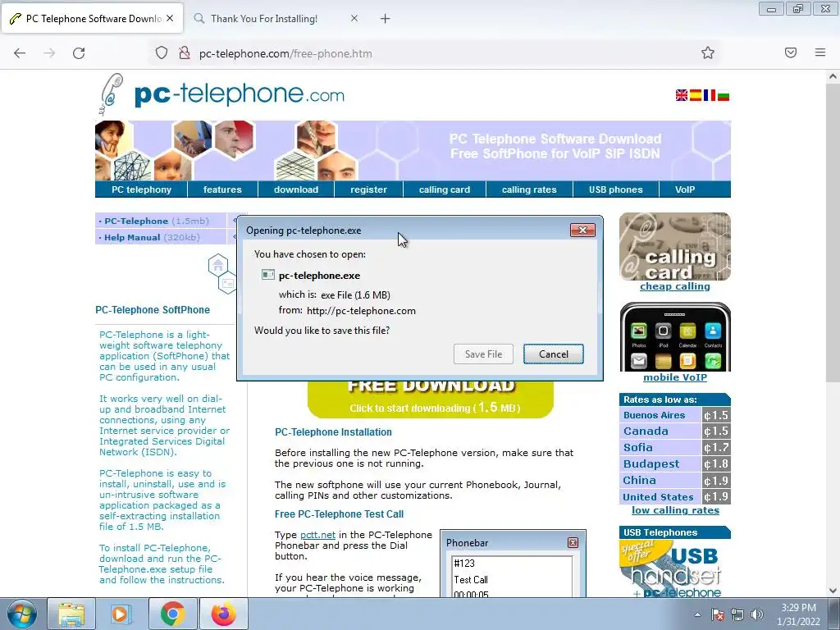
Task: Open the USB phones menu item
Action: coord(615,189)
